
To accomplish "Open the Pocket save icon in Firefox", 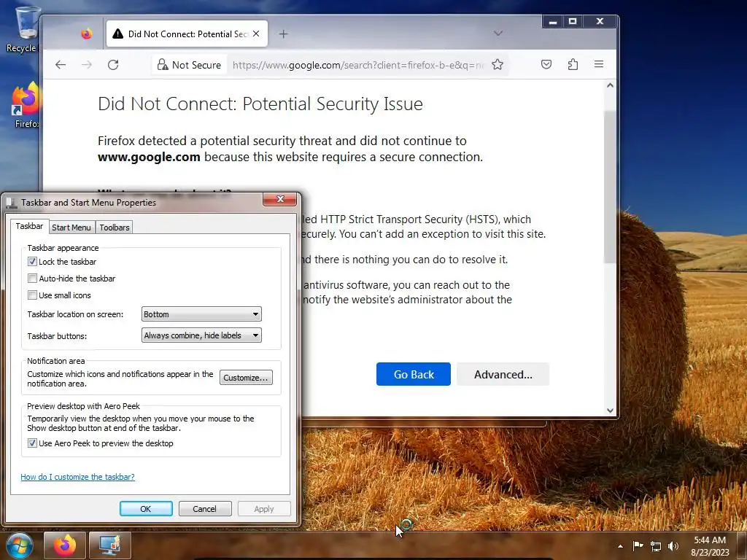I will (546, 64).
